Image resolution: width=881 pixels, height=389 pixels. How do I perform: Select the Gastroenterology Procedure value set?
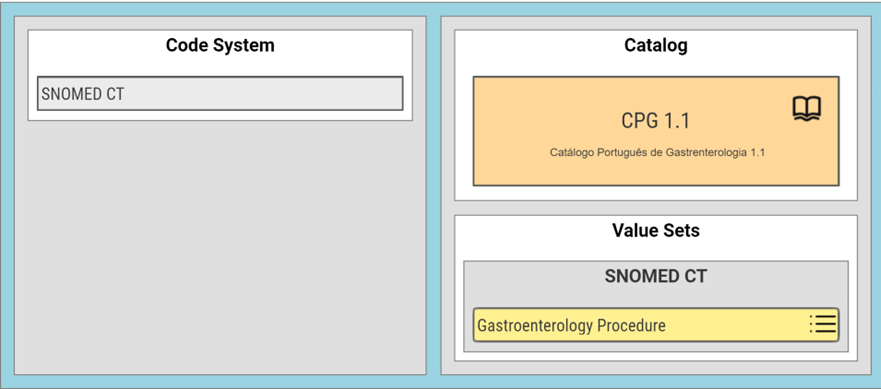(x=656, y=325)
